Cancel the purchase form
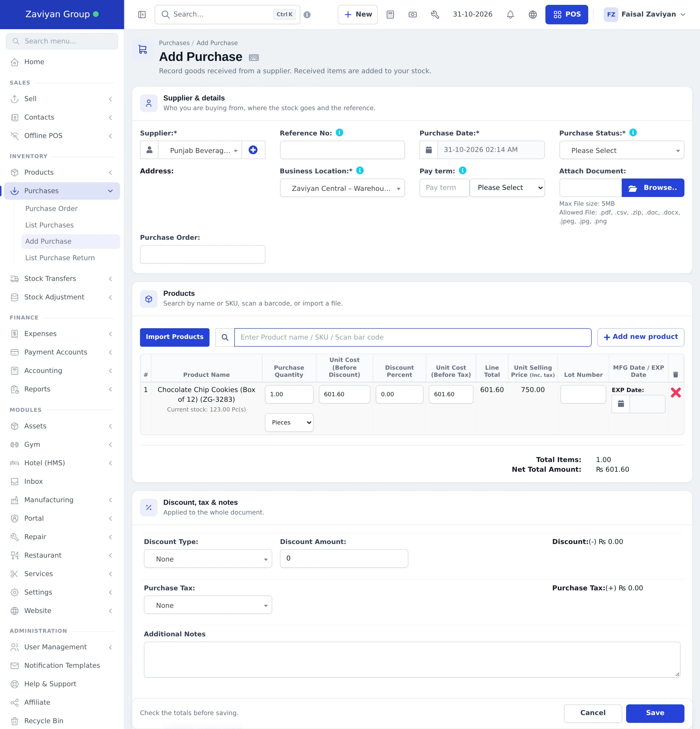Viewport: 700px width, 729px height. (x=592, y=713)
